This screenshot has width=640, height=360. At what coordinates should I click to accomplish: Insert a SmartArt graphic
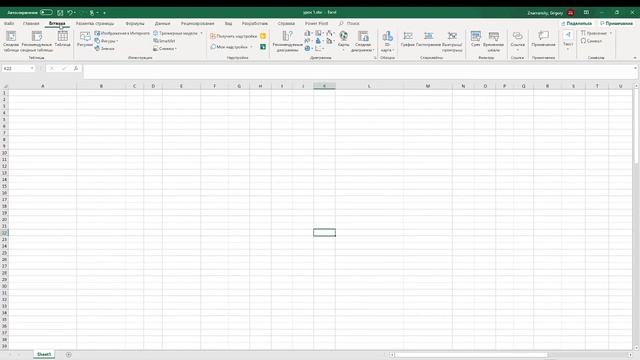point(164,41)
